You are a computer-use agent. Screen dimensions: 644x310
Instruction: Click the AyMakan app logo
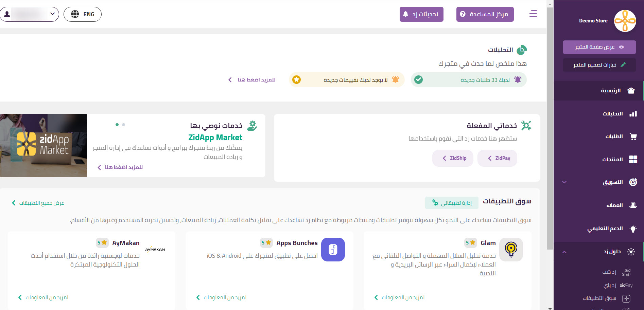pos(155,250)
